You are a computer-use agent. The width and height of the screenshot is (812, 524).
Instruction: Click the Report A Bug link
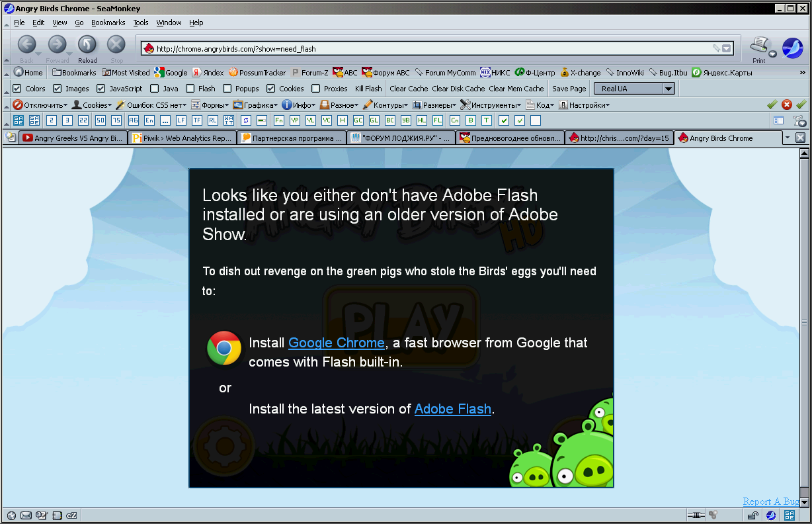pyautogui.click(x=771, y=502)
